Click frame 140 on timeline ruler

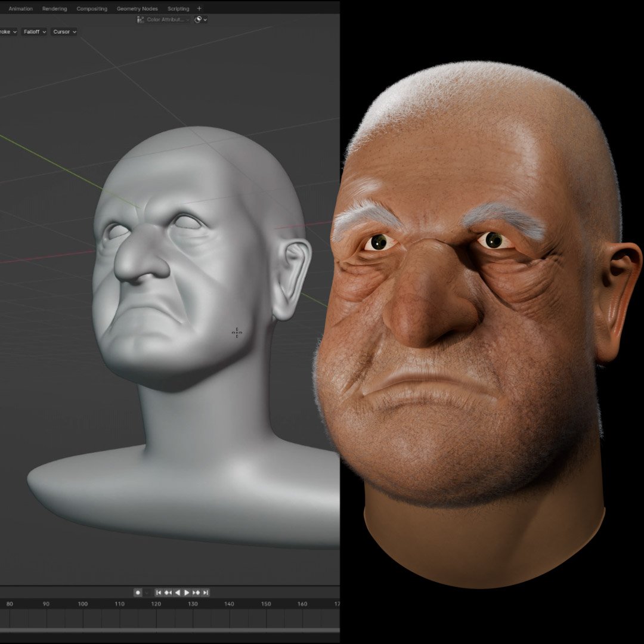(229, 603)
